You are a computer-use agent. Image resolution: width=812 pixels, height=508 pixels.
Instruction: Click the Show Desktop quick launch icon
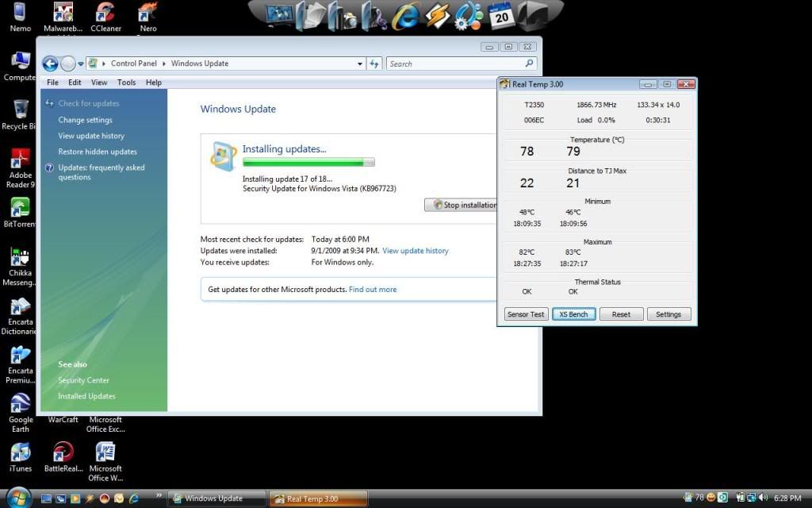pos(46,498)
